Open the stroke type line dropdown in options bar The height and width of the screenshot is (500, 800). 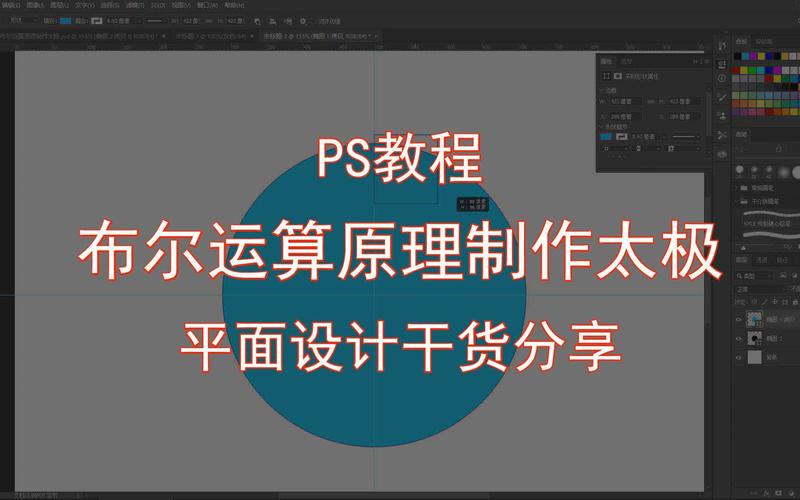155,21
